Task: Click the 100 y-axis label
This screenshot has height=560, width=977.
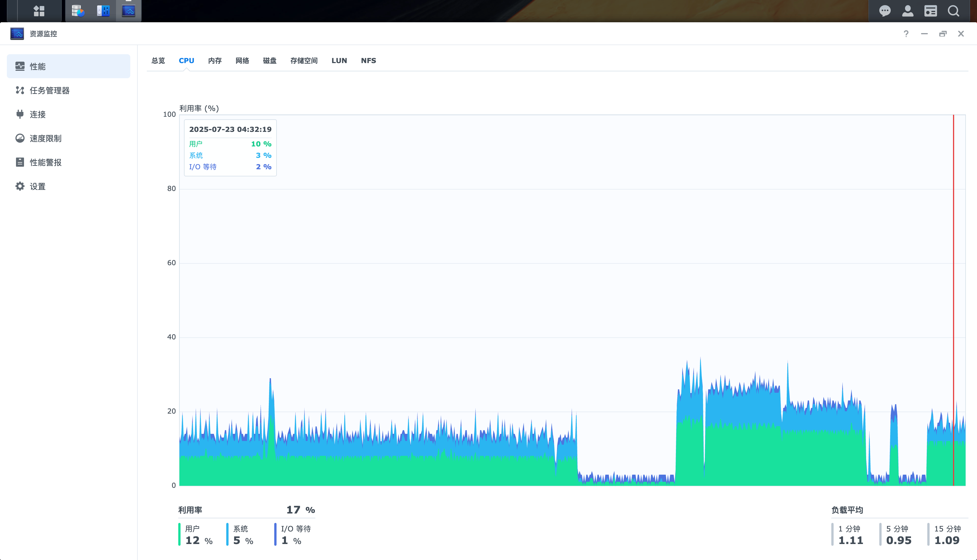Action: tap(169, 114)
